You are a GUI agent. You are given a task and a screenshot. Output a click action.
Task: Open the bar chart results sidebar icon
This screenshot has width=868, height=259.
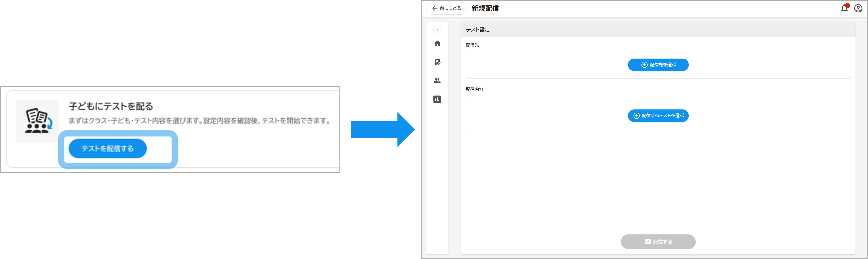(437, 99)
